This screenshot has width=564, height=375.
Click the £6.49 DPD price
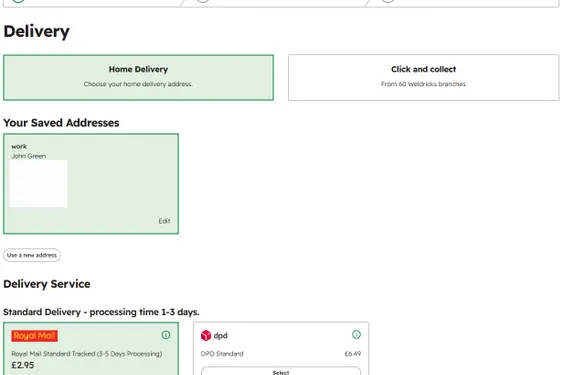(x=352, y=354)
